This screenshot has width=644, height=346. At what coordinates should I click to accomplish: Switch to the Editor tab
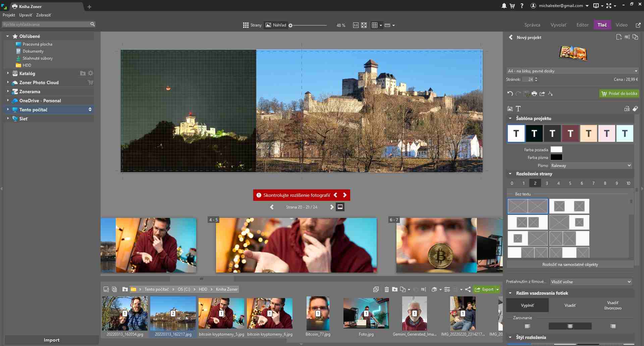tap(582, 25)
